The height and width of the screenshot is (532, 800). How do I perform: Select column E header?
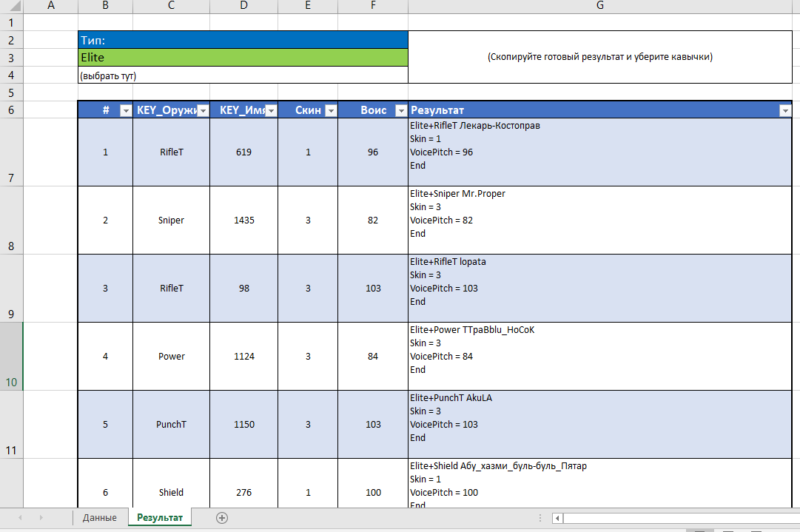coord(308,6)
